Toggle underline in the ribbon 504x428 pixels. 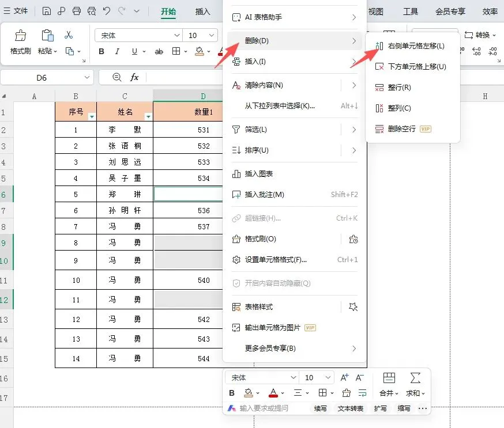[134, 51]
